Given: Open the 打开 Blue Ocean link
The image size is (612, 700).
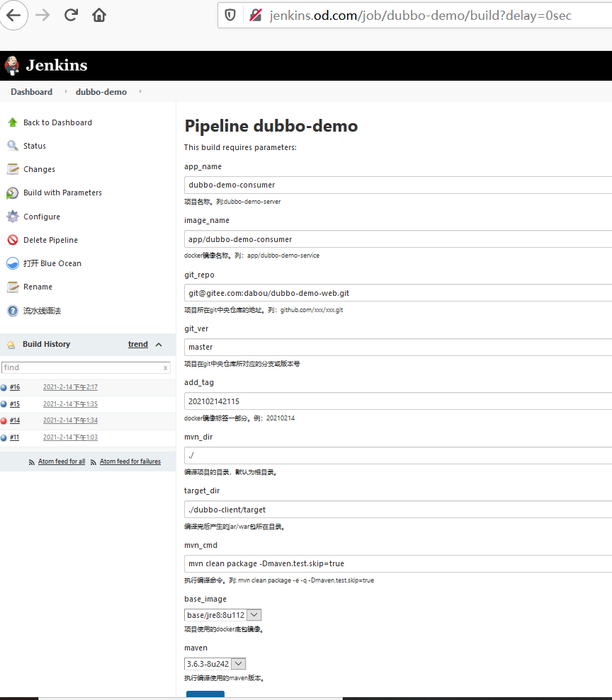Looking at the screenshot, I should click(52, 263).
